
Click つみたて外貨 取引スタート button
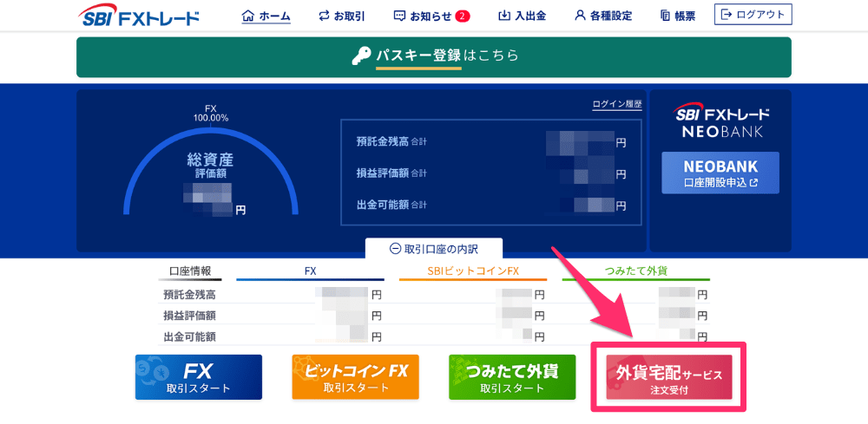(513, 377)
